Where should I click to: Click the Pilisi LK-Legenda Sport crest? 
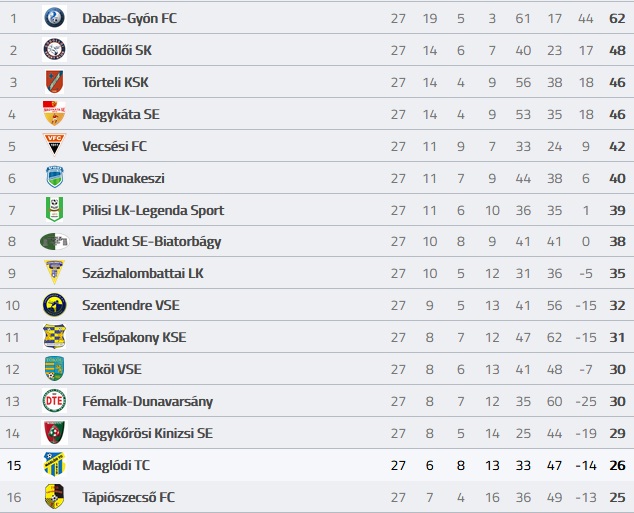(x=54, y=209)
